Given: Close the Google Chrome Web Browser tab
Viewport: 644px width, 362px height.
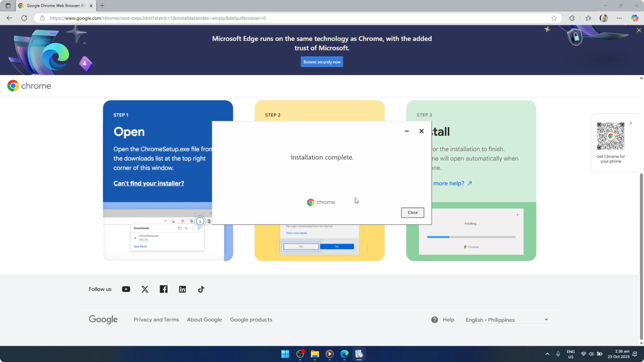Looking at the screenshot, I should (x=91, y=6).
